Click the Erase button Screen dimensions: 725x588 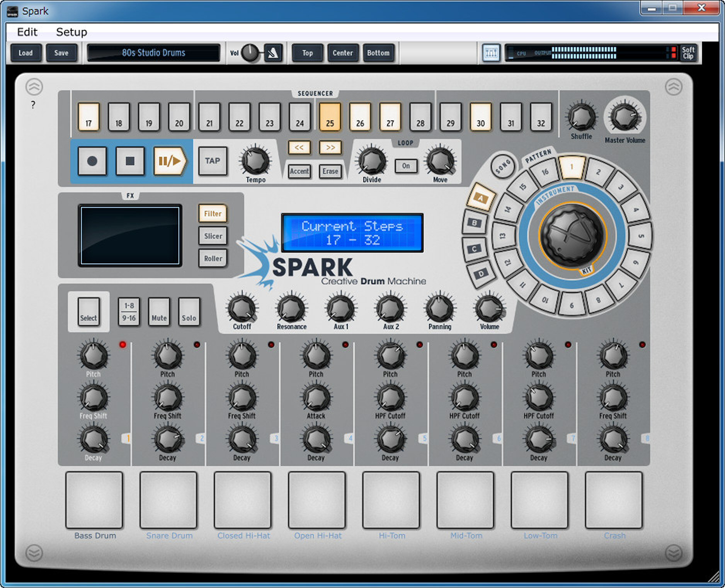[x=330, y=171]
